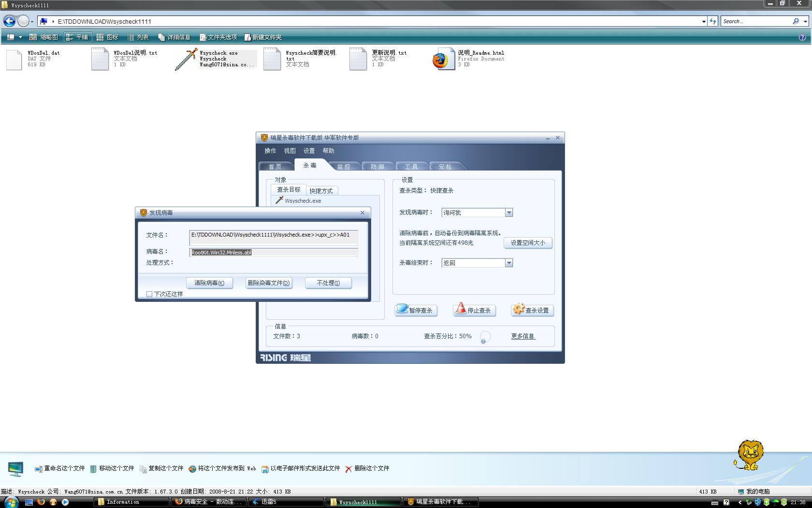This screenshot has width=812, height=508.
Task: Switch explorer to list view (列表)
Action: [x=138, y=37]
